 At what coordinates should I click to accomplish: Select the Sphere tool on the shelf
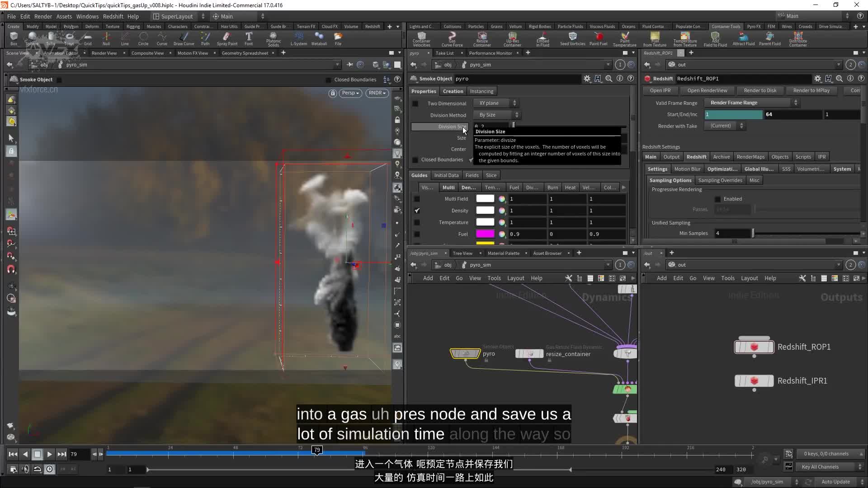[x=32, y=39]
